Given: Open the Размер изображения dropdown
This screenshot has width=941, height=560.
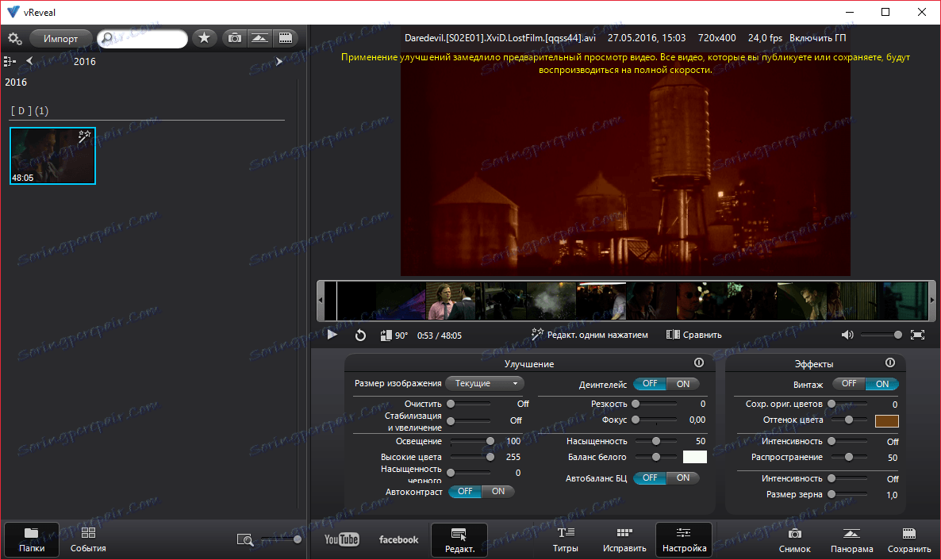Looking at the screenshot, I should tap(484, 384).
